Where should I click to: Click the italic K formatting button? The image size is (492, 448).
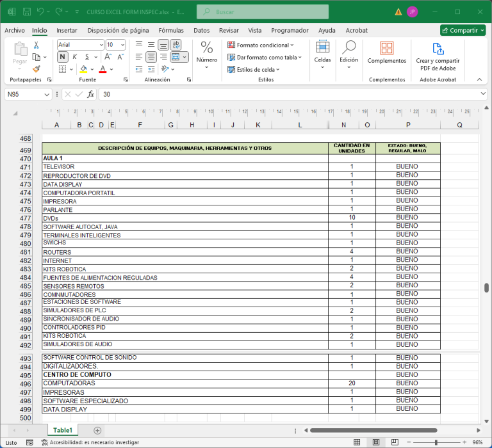[74, 57]
